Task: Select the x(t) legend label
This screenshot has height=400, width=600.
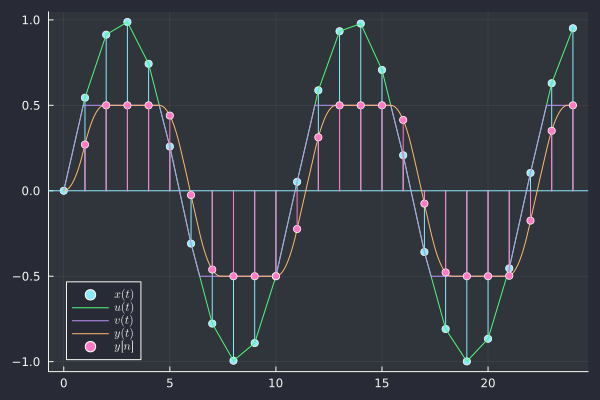Action: pyautogui.click(x=124, y=294)
